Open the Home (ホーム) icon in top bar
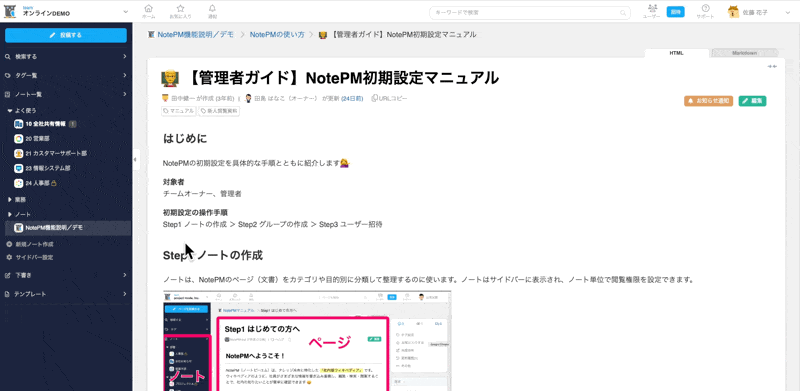The width and height of the screenshot is (800, 391). 148,8
